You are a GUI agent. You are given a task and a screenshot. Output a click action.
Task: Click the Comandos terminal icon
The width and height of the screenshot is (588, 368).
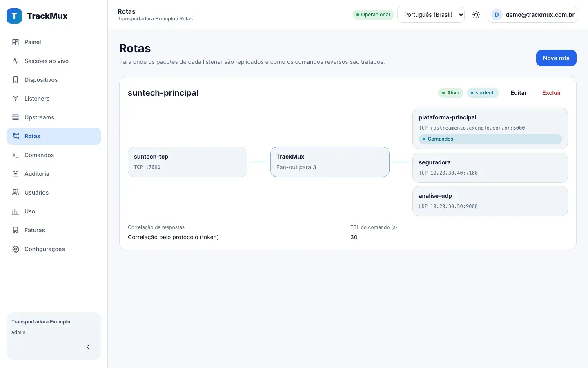tap(16, 155)
